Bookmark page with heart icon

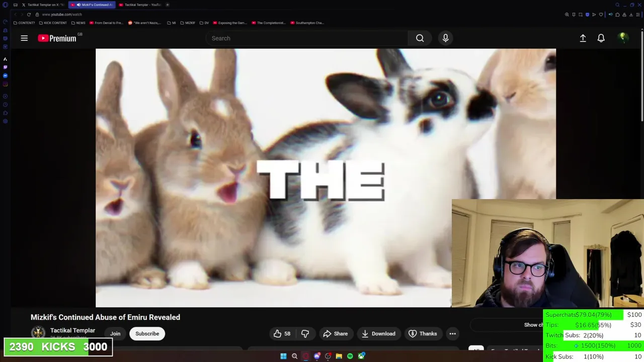point(601,15)
